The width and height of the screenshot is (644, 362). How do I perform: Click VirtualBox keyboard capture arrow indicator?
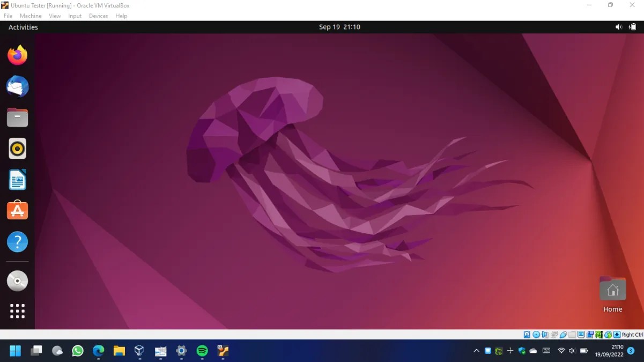click(617, 335)
